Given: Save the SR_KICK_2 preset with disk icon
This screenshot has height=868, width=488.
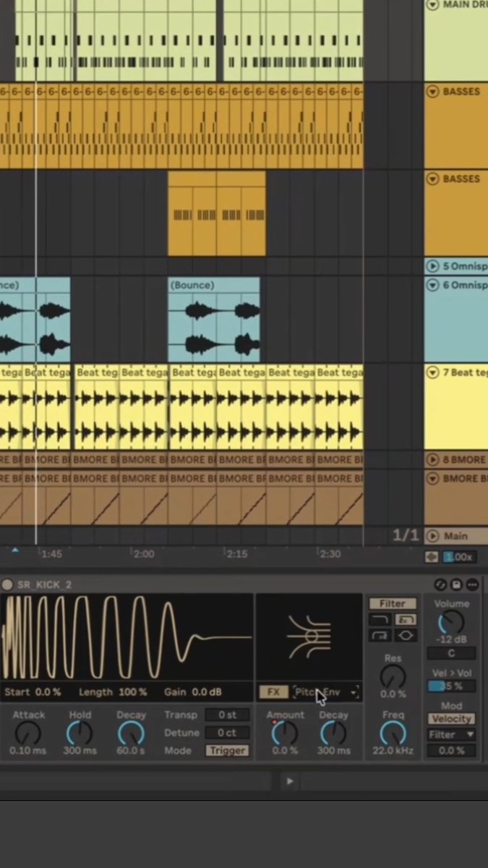Looking at the screenshot, I should click(456, 584).
